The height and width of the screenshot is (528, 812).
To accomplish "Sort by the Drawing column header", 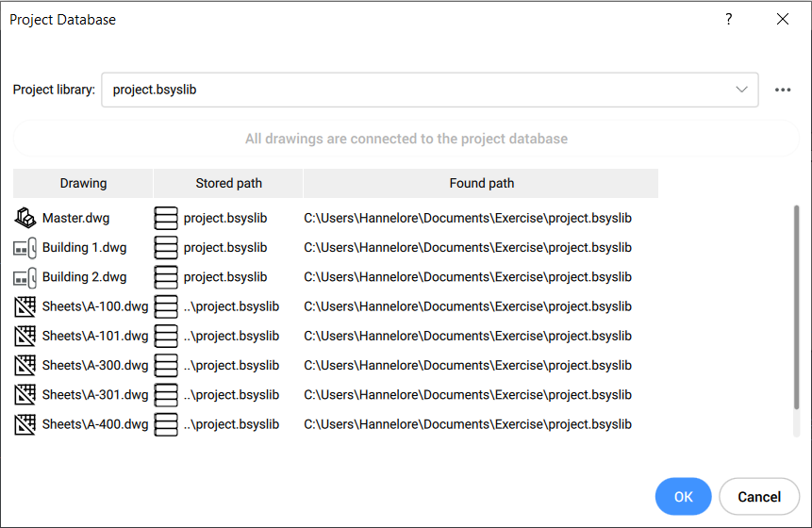I will click(x=83, y=184).
